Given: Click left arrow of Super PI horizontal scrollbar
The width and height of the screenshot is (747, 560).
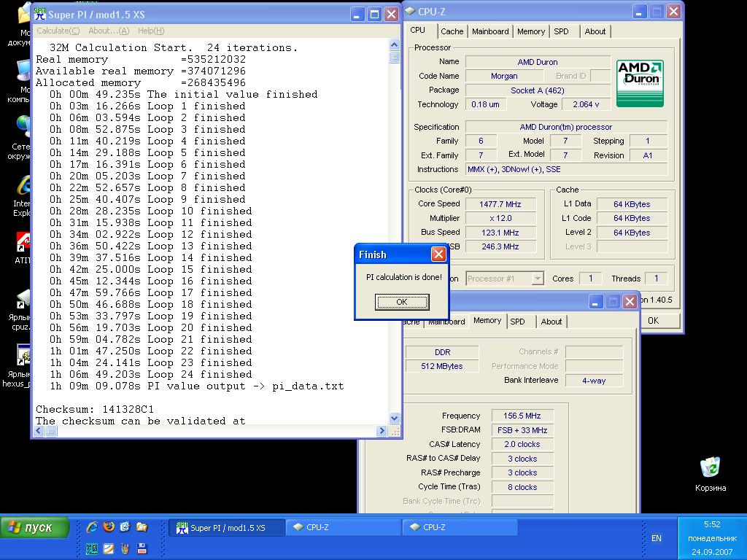Looking at the screenshot, I should (39, 430).
